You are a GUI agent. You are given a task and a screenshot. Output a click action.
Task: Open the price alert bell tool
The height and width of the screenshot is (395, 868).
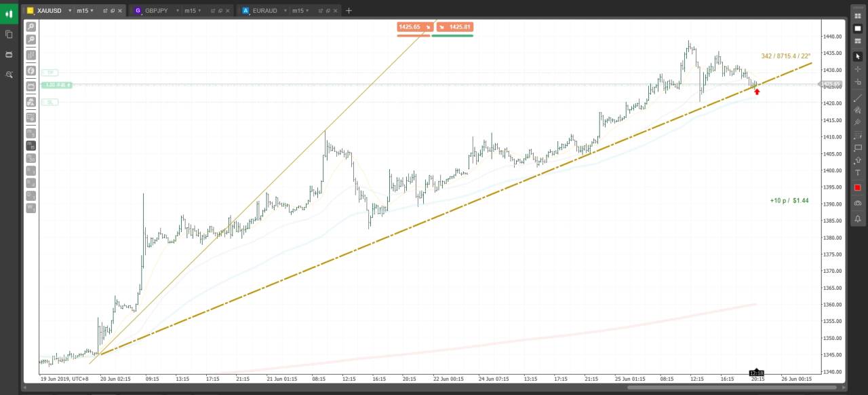(857, 219)
